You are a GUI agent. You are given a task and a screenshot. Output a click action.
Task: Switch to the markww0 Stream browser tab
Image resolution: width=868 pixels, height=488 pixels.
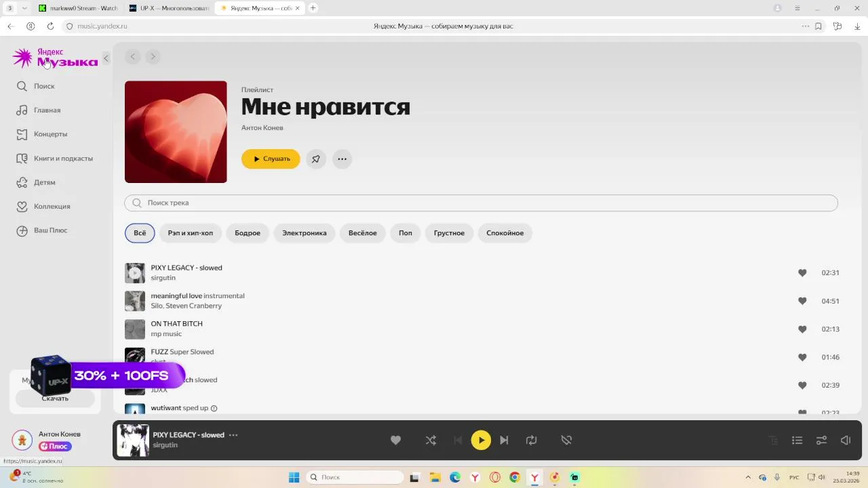coord(78,8)
